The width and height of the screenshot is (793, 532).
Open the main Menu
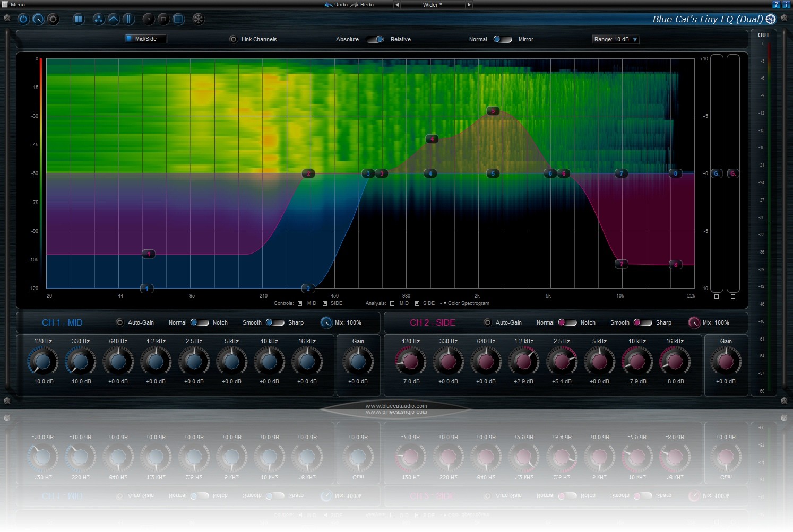pos(14,4)
